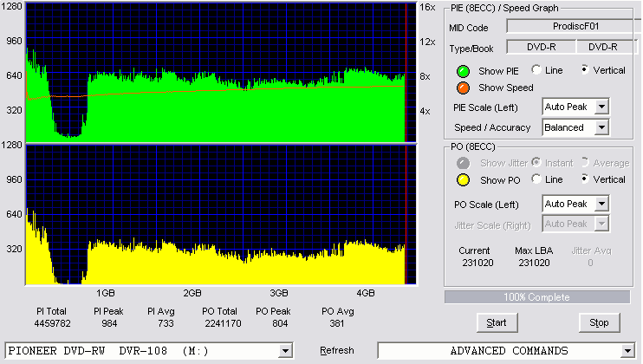Click the Show Jitter label text
643x364 pixels.
(504, 163)
